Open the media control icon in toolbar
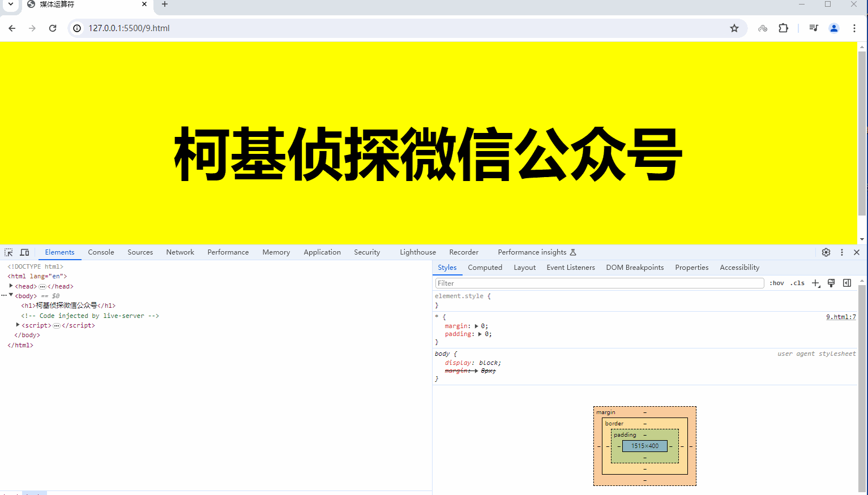Image resolution: width=868 pixels, height=495 pixels. pos(814,28)
